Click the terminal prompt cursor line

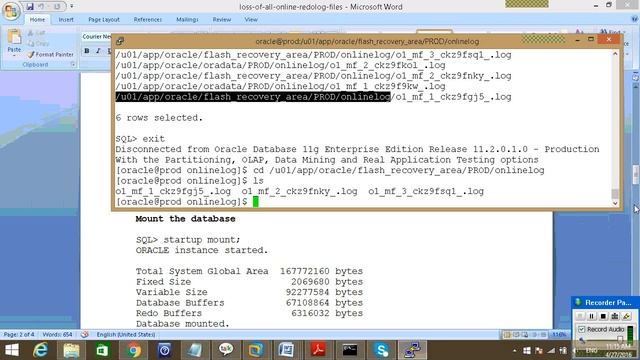[187, 202]
